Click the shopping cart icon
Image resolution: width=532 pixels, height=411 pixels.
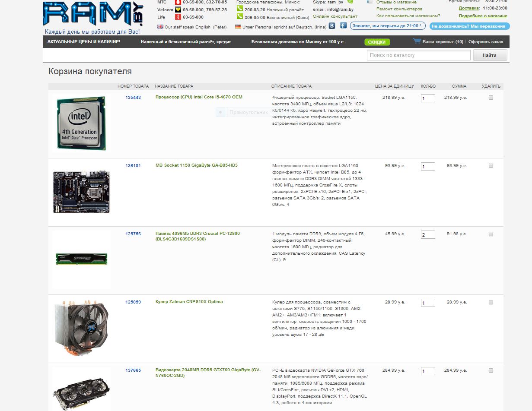417,41
